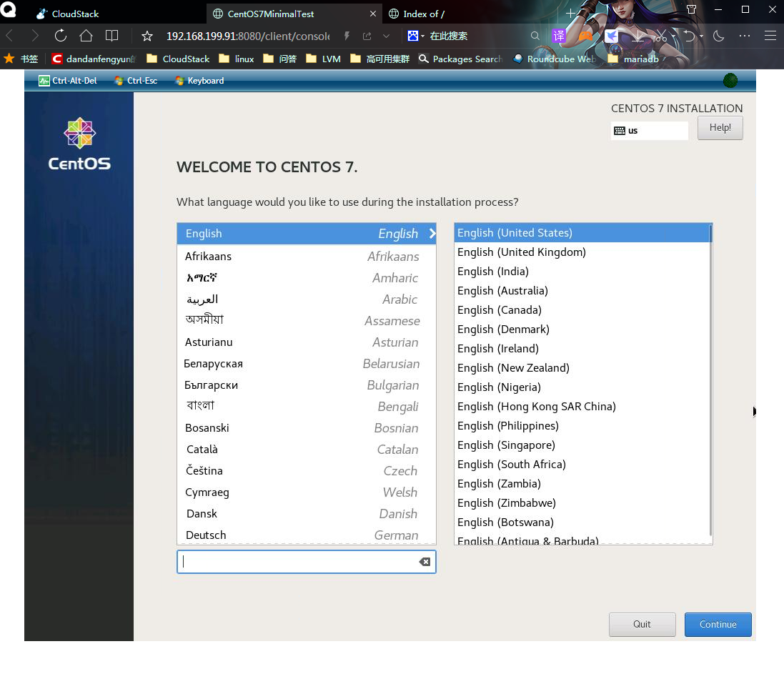Open the translate extension icon
Screen dimensions: 784x674
pos(558,36)
